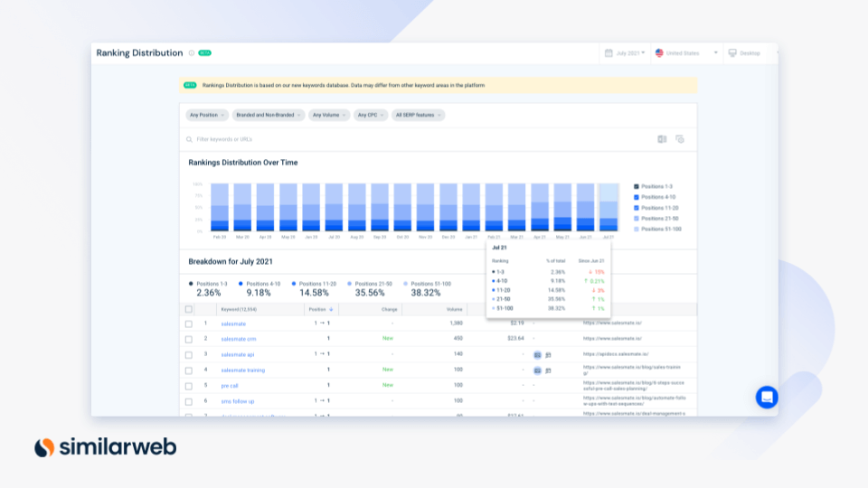The image size is (868, 488).
Task: Click the info icon beside Ranking Distribution
Action: point(192,53)
